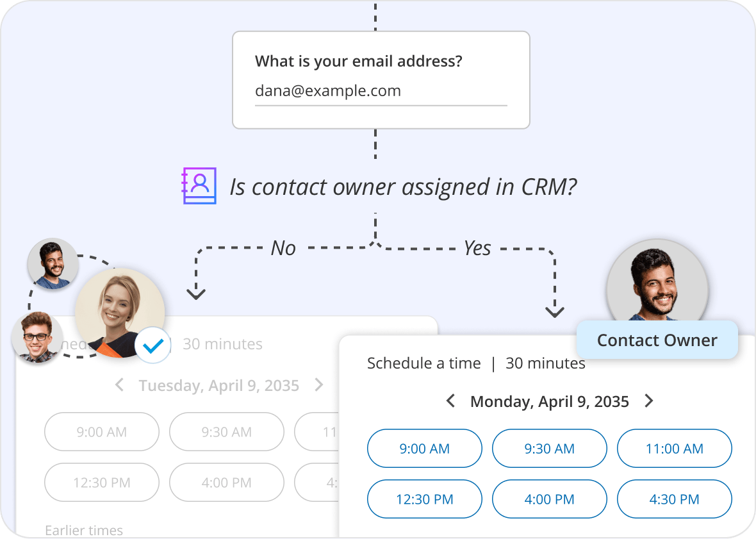This screenshot has width=756, height=539.
Task: Click the CRM contact book icon
Action: tap(199, 186)
